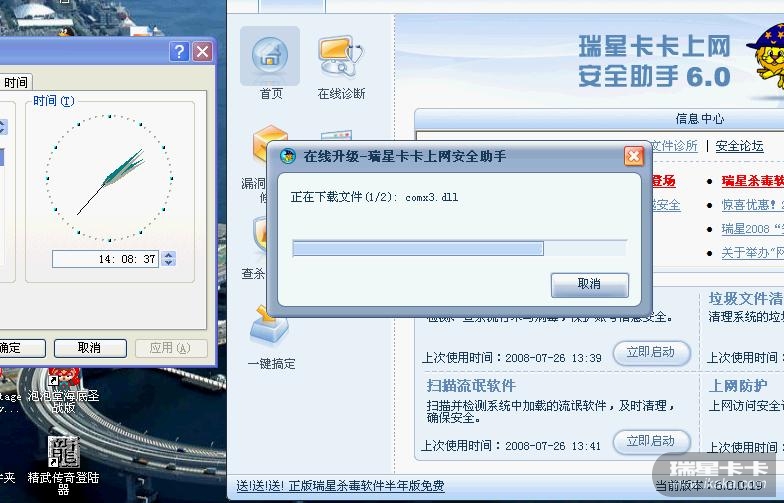Click the 扫描流氓软件 heading
The height and width of the screenshot is (503, 784).
tap(471, 386)
